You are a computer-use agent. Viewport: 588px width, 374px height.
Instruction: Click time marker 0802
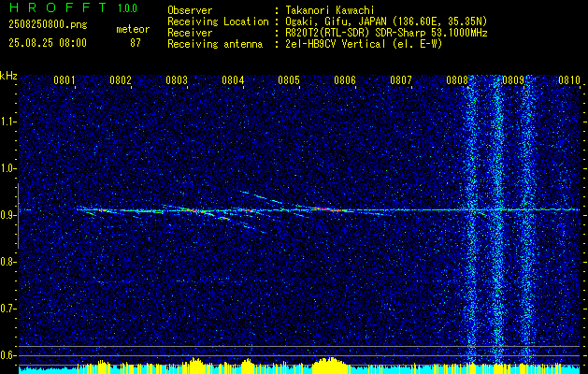(x=121, y=80)
